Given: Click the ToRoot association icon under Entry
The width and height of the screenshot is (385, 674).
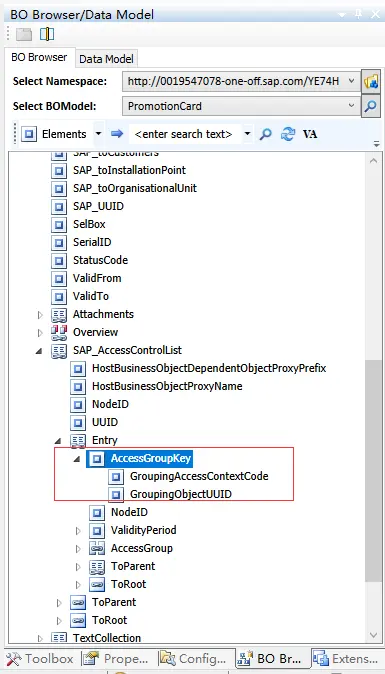Looking at the screenshot, I should [97, 585].
